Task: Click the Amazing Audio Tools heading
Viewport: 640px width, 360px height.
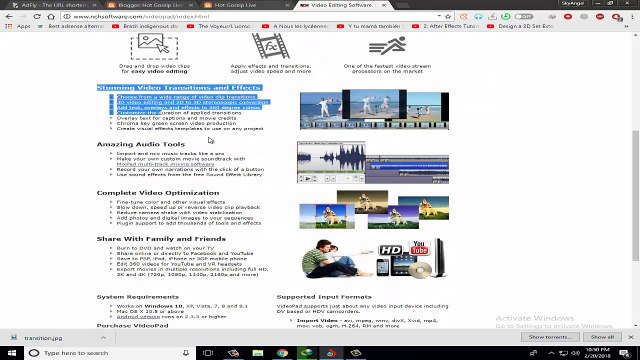Action: [x=141, y=144]
